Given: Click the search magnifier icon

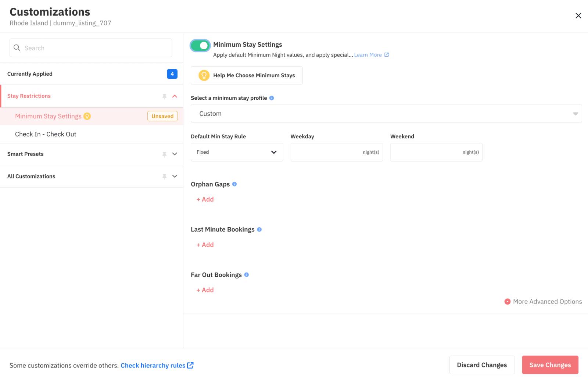Looking at the screenshot, I should point(17,48).
